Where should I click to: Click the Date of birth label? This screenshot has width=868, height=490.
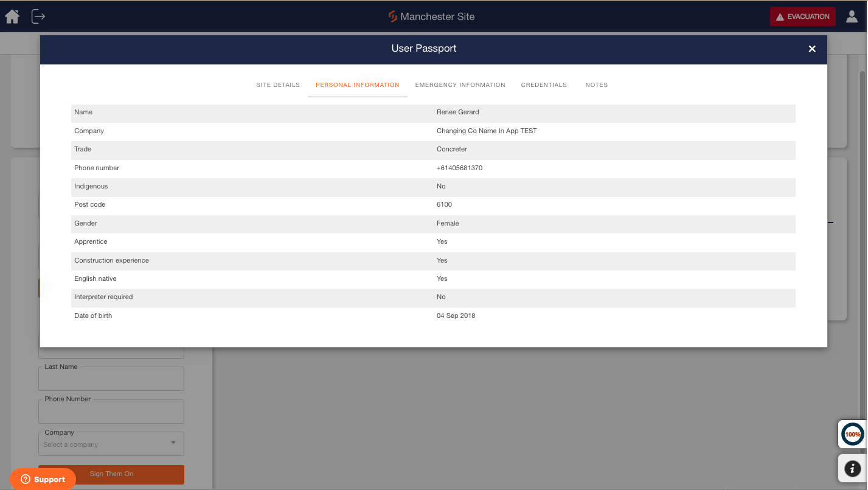(x=93, y=316)
